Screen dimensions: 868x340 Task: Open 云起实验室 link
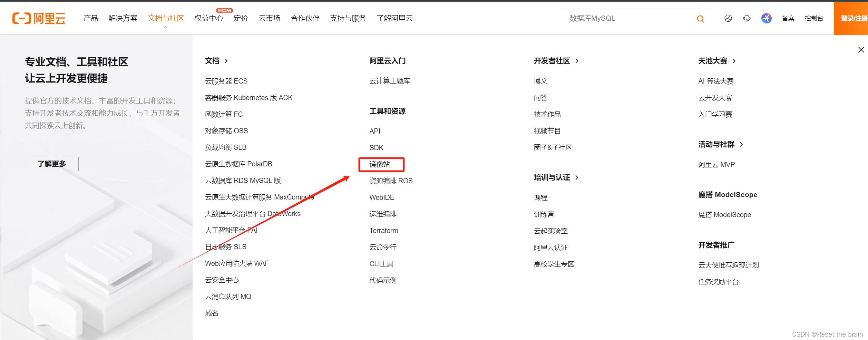click(551, 231)
